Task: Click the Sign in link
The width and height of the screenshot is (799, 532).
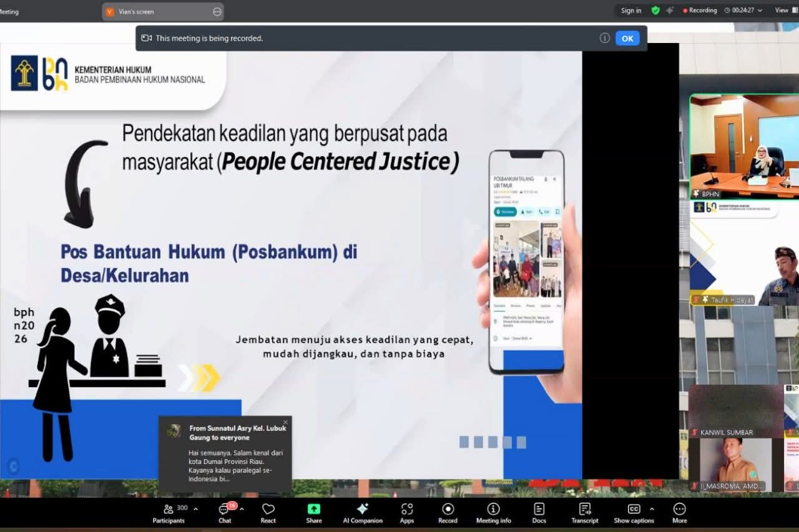Action: pos(630,10)
